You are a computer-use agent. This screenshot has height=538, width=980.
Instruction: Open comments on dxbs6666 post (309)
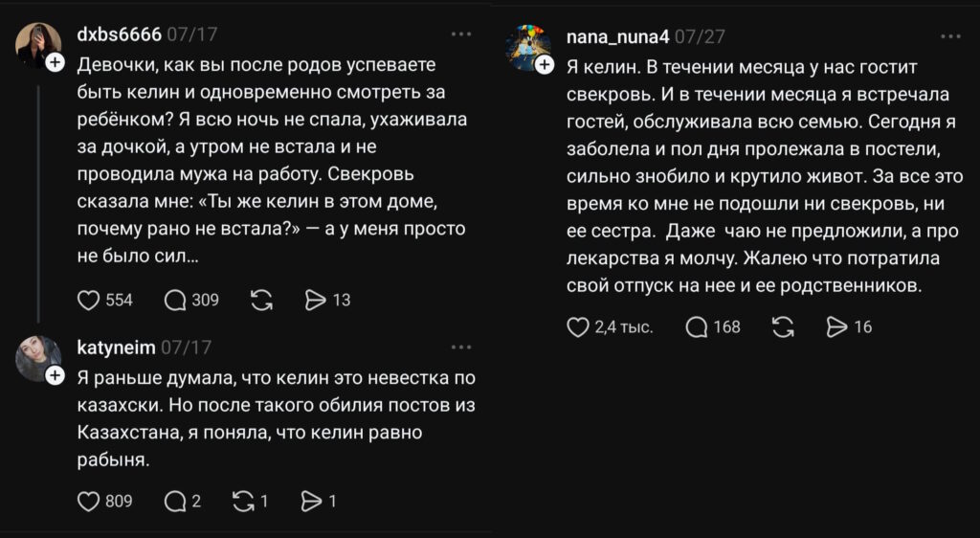(176, 301)
